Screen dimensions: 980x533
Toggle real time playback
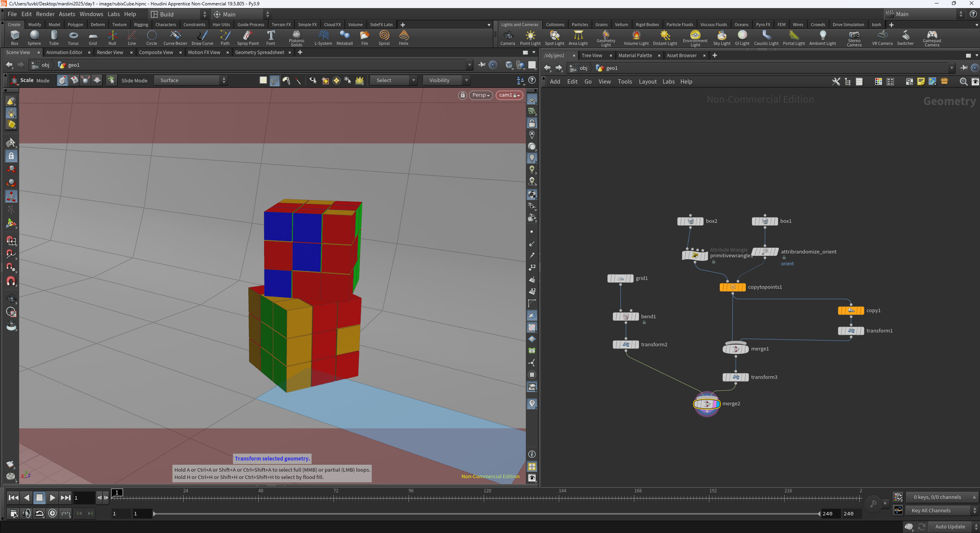pos(53,513)
